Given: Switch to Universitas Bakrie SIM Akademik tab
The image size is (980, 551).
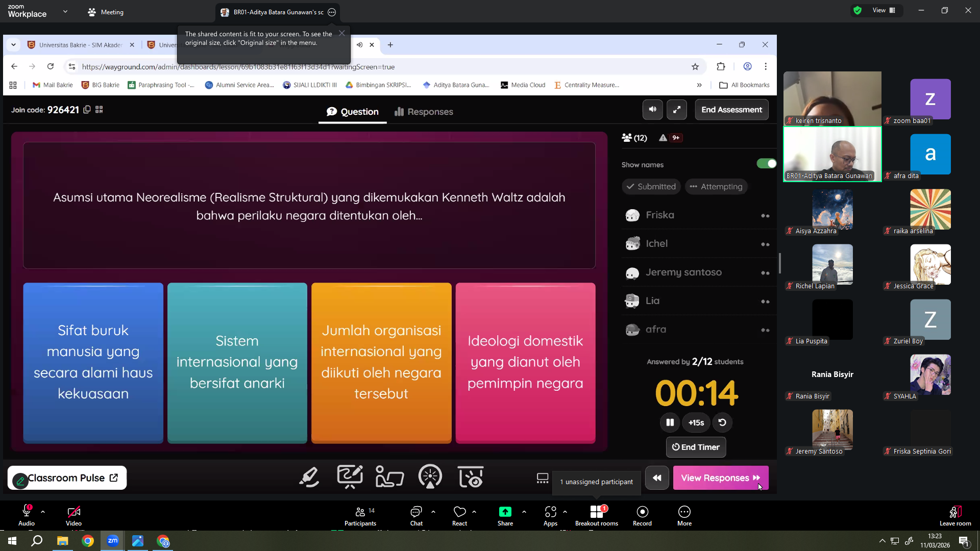Looking at the screenshot, I should (x=81, y=45).
